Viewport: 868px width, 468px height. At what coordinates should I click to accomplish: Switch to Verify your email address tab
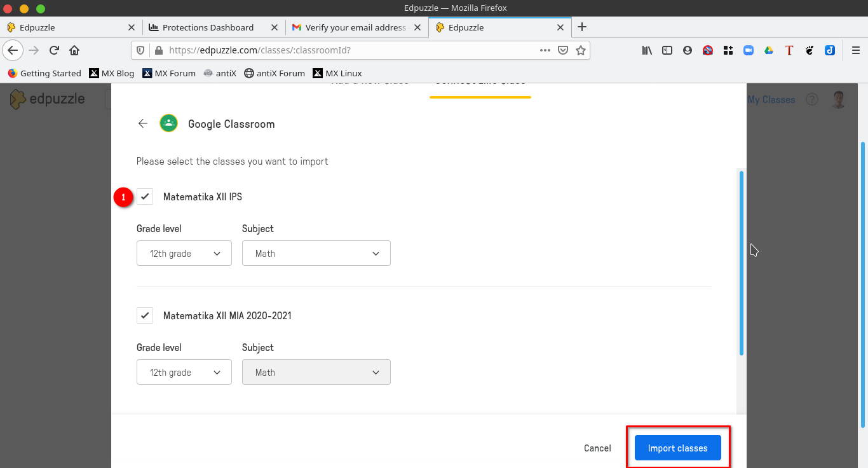point(356,27)
